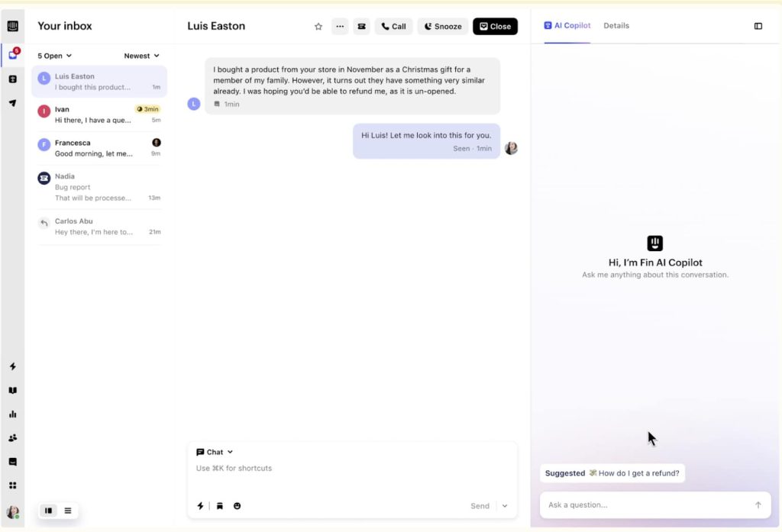Image resolution: width=782 pixels, height=532 pixels.
Task: Star the Luis Easton conversation
Action: click(x=318, y=27)
